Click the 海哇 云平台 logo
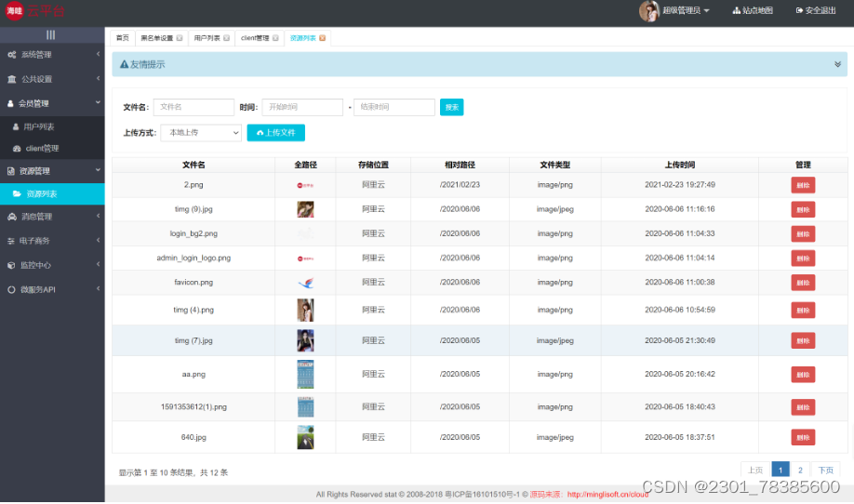The image size is (854, 504). tap(34, 11)
